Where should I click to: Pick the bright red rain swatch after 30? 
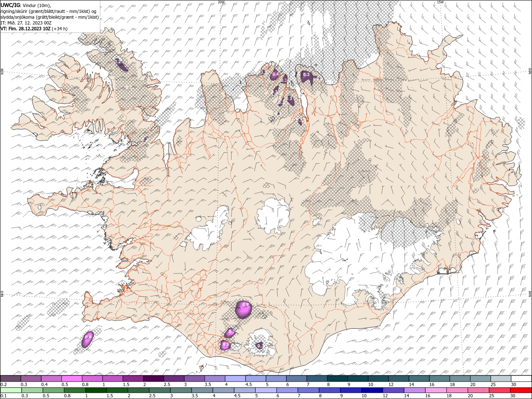point(521,390)
